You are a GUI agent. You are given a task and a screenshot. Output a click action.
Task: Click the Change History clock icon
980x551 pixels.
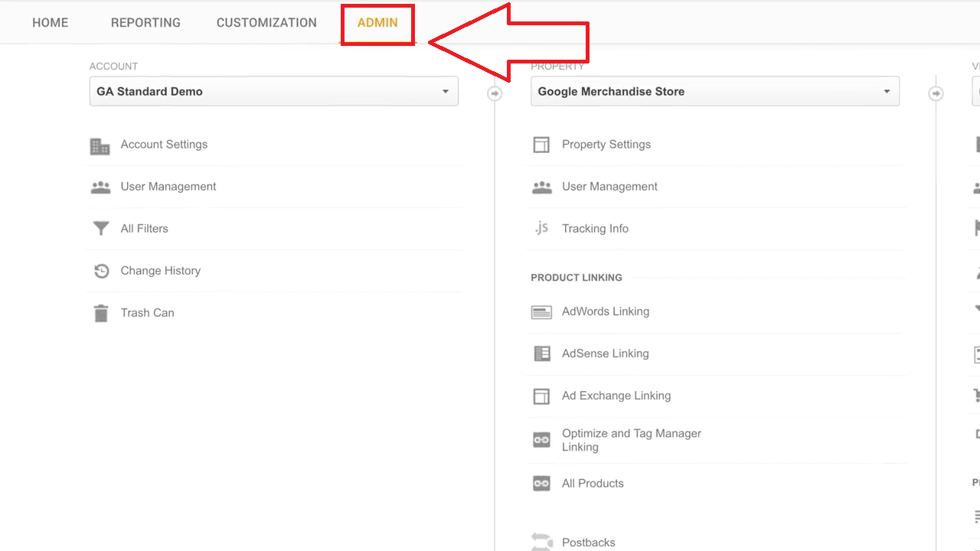click(x=101, y=271)
